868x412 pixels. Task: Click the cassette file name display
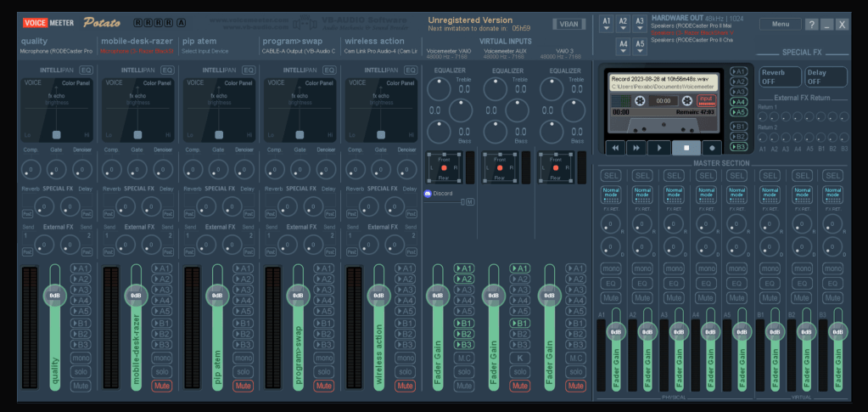coord(664,82)
